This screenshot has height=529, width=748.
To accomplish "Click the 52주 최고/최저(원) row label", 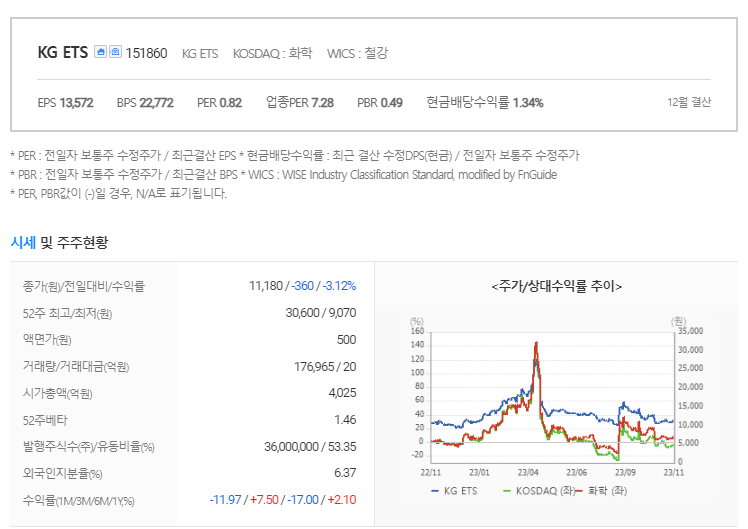I will pyautogui.click(x=67, y=313).
